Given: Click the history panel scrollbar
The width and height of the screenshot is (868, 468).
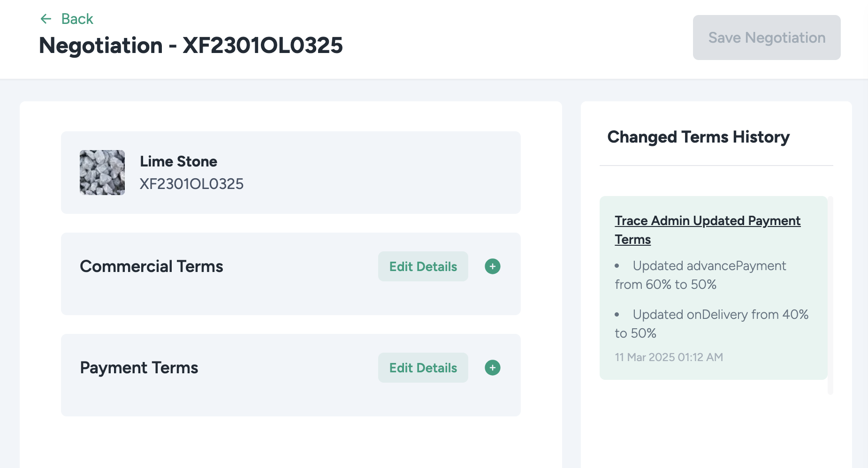Looking at the screenshot, I should pyautogui.click(x=830, y=295).
